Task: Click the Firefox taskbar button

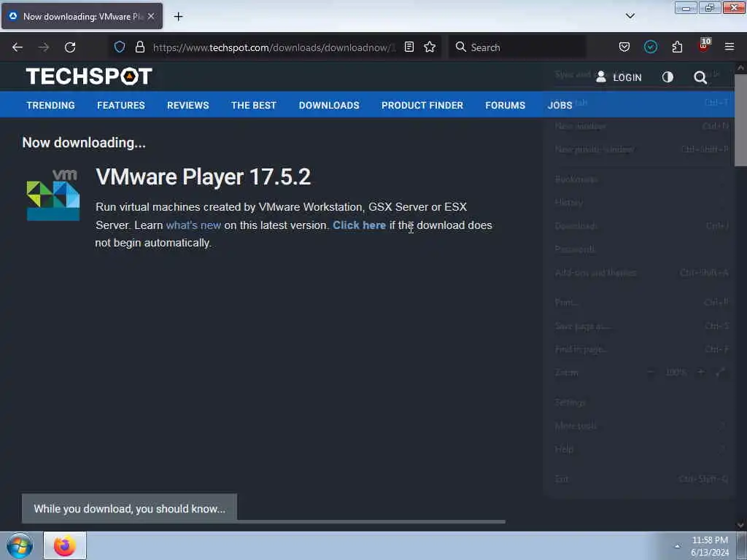Action: (x=65, y=545)
